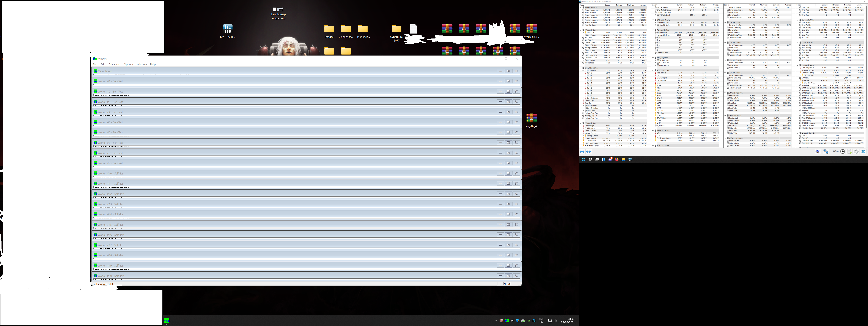Select GPU GT Usage sensor row

click(687, 7)
